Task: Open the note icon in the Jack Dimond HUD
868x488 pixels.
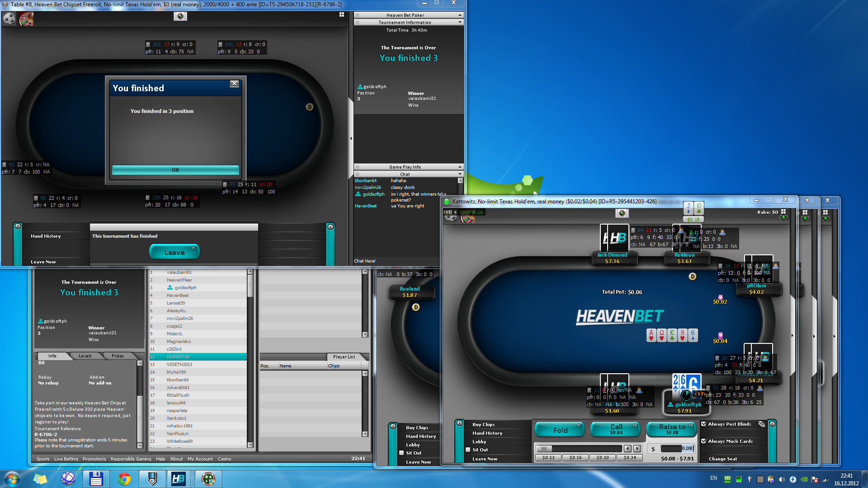Action: pos(633,230)
